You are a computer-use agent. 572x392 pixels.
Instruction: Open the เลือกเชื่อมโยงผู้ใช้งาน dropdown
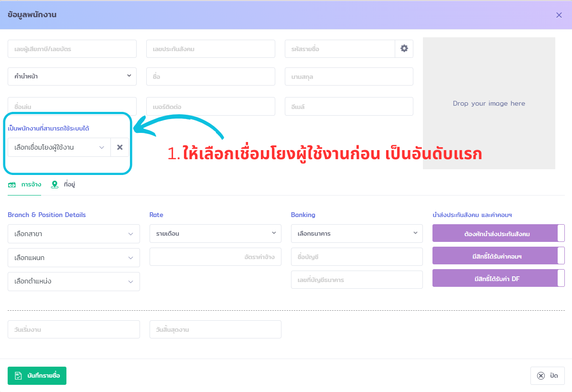(59, 147)
